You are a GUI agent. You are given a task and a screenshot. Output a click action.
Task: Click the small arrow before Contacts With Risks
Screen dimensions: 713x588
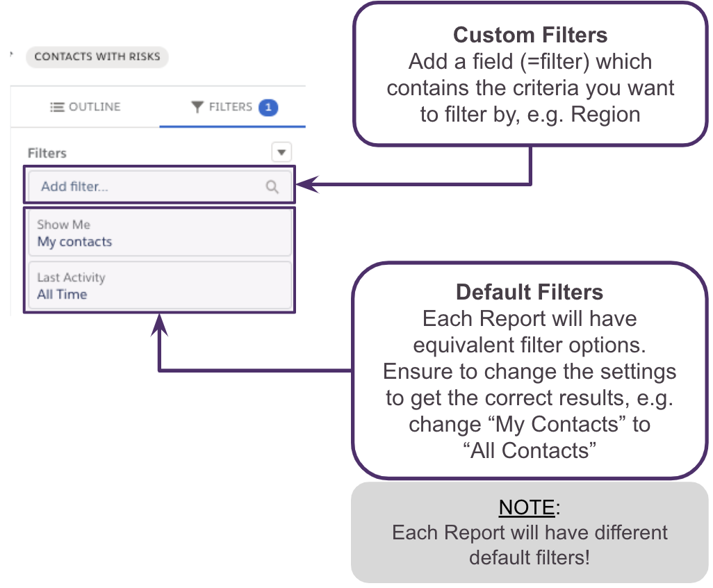[x=13, y=55]
